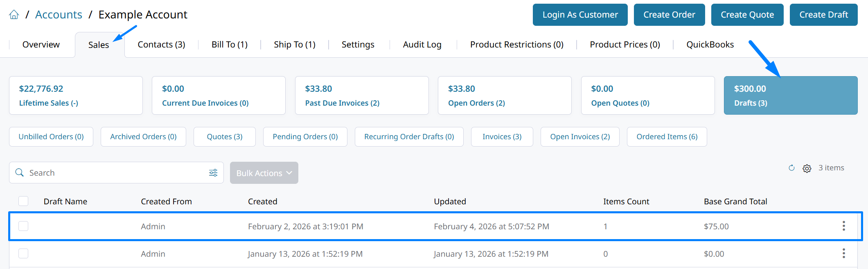Open row actions menu for $0.00 draft
868x269 pixels.
(843, 253)
